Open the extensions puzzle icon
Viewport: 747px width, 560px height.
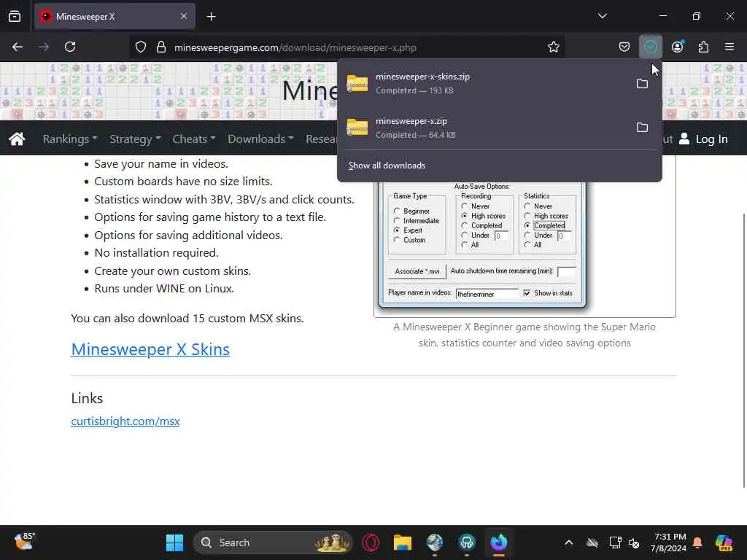click(703, 47)
